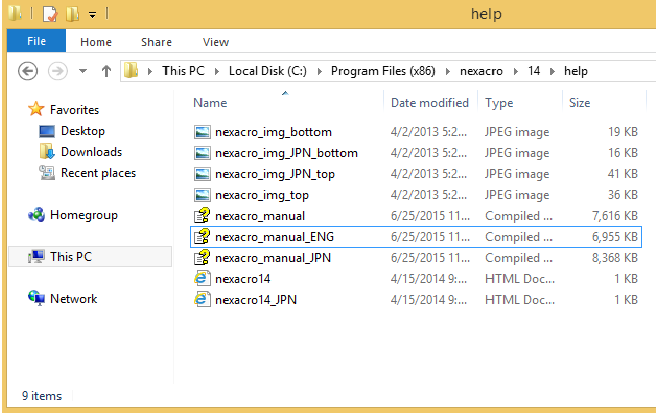Click the help file icon of nexacro_manual_JPN

click(x=202, y=258)
